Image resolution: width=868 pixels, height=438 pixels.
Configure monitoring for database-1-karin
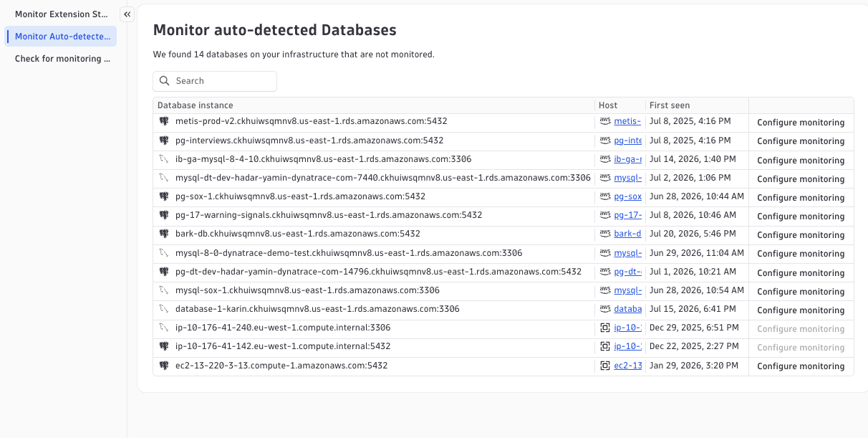click(801, 310)
